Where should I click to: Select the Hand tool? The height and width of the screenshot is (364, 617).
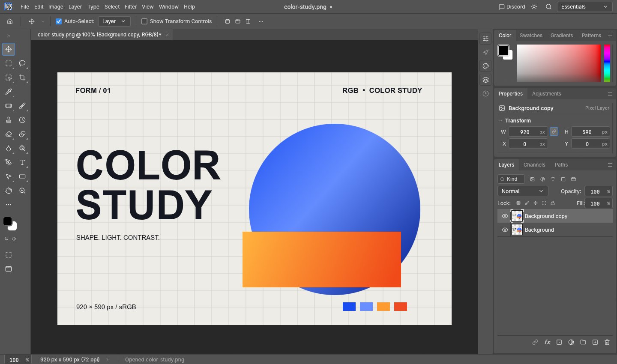click(9, 191)
